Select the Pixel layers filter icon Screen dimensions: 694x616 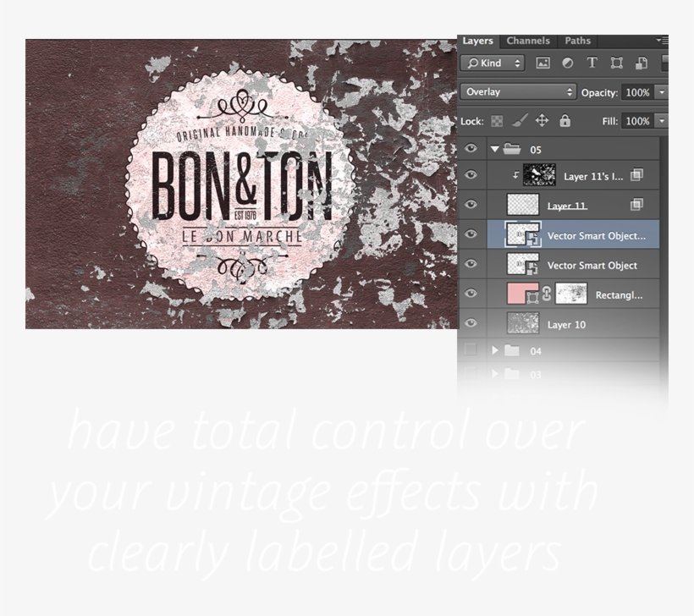click(x=544, y=63)
